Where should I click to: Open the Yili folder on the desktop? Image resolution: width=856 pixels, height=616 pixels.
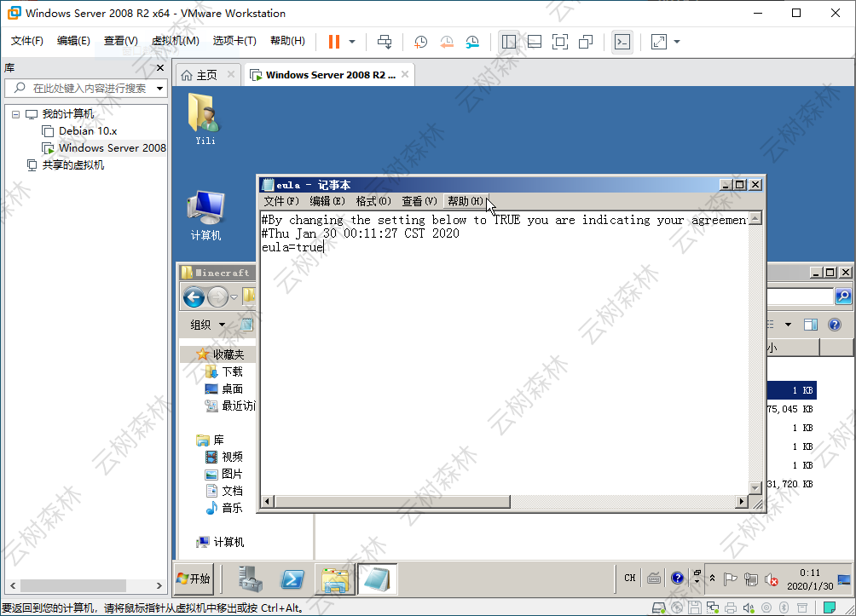coord(205,118)
